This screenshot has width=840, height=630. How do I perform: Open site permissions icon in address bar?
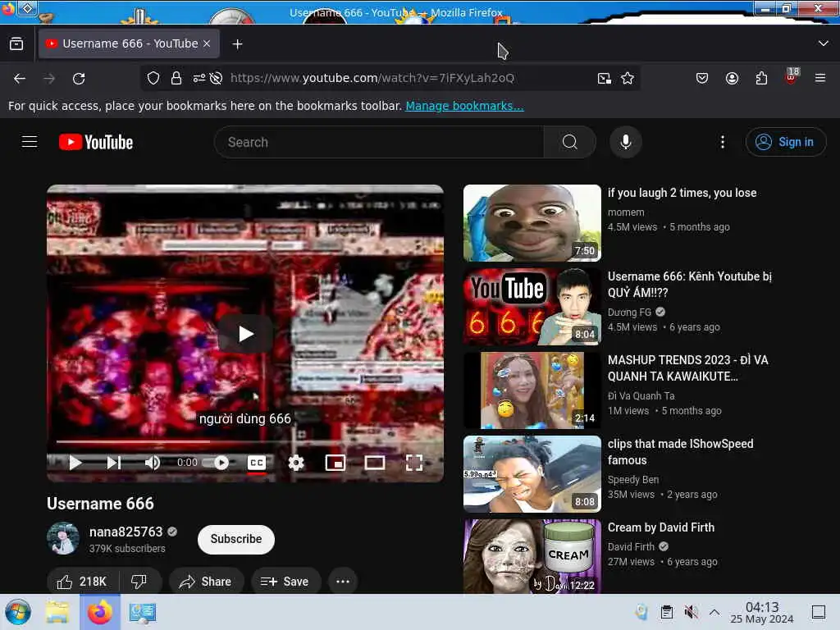199,78
